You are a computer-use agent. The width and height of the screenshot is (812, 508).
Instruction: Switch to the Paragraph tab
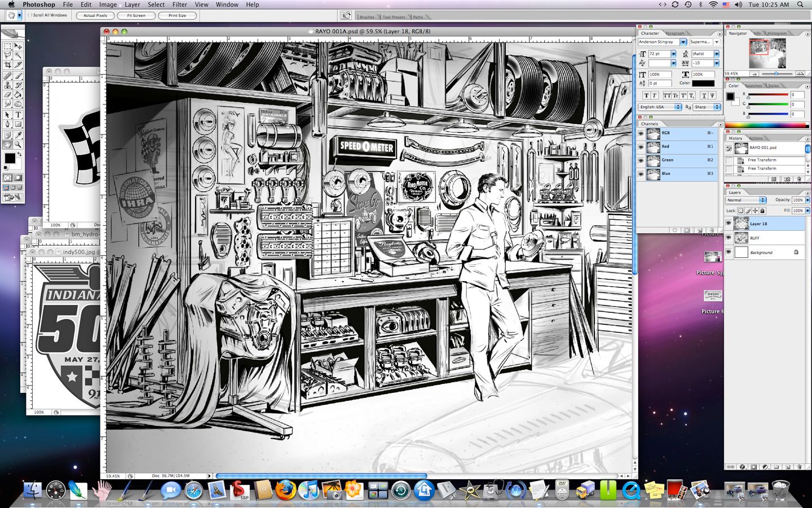pos(674,33)
